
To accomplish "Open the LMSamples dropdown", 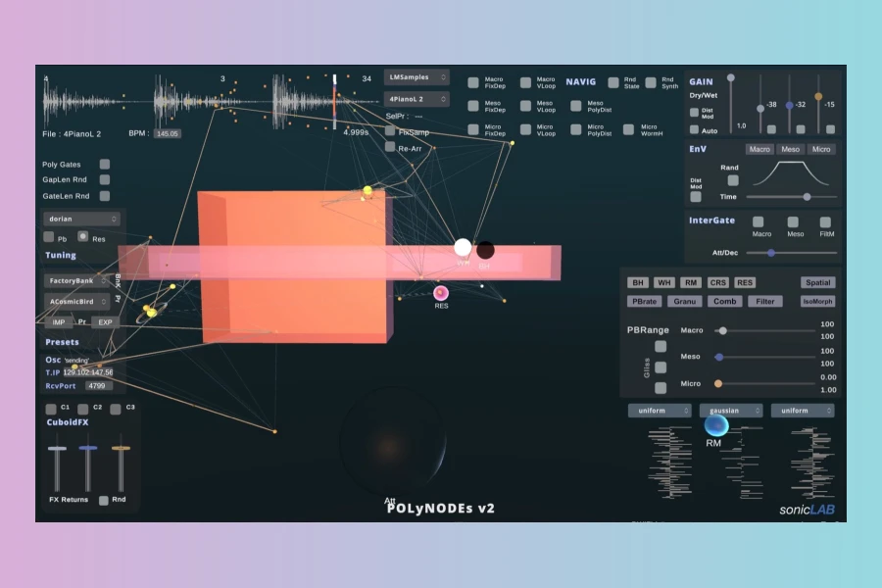I will click(x=416, y=77).
